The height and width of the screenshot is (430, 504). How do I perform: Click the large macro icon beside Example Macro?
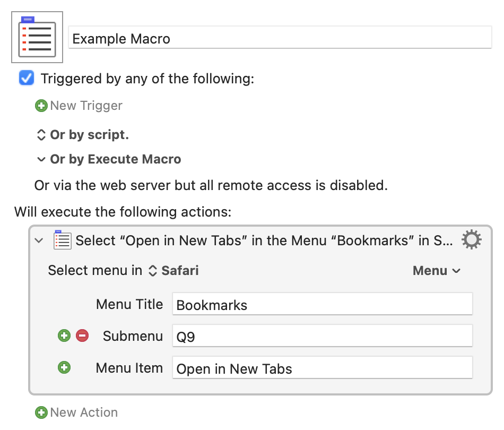click(37, 37)
